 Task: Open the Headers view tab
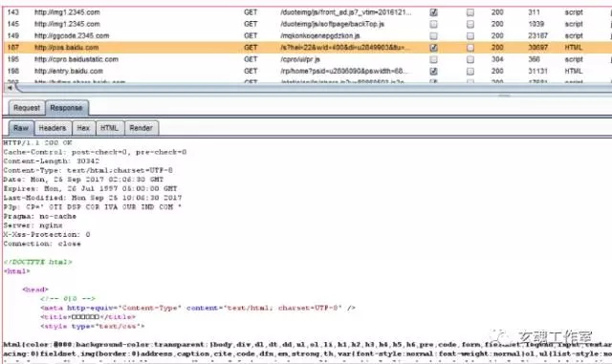tap(53, 128)
